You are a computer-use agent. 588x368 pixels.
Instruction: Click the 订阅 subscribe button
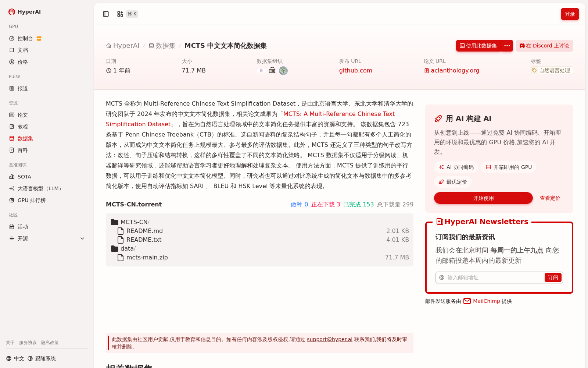pyautogui.click(x=553, y=277)
